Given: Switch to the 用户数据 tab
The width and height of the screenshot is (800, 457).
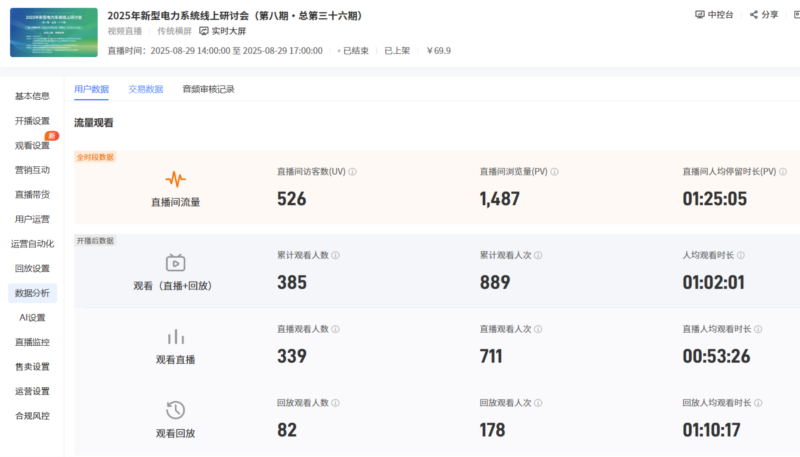Looking at the screenshot, I should 91,89.
